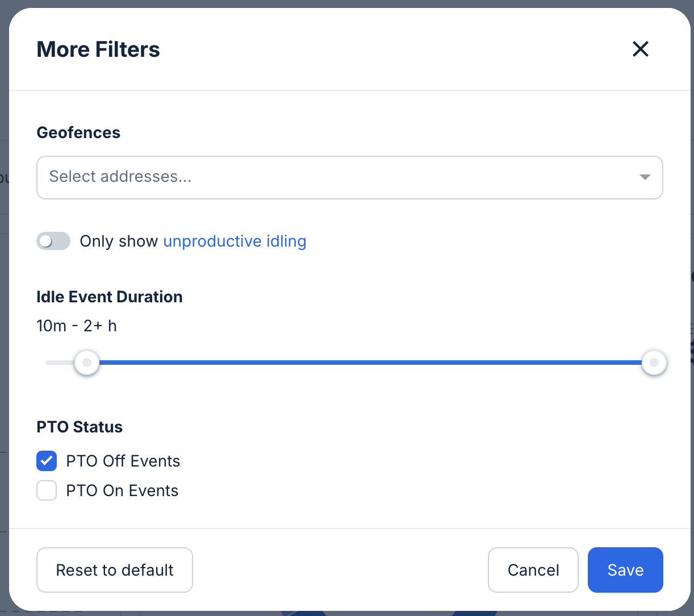The width and height of the screenshot is (694, 616).
Task: Click the maximum idle duration slider handle
Action: point(654,363)
